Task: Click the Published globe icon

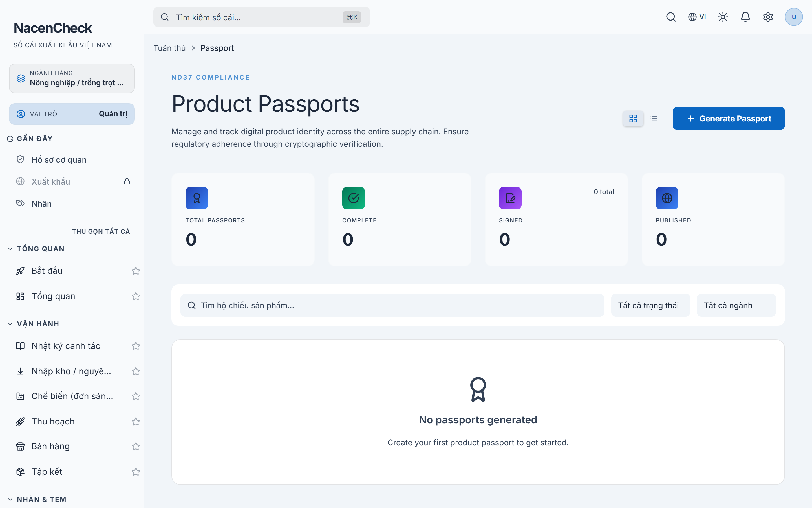Action: (667, 198)
